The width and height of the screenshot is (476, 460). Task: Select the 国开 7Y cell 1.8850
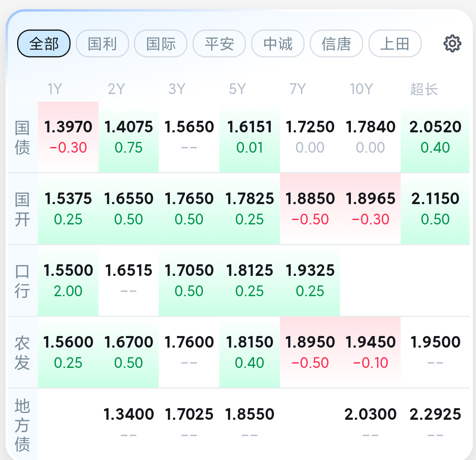tap(310, 208)
